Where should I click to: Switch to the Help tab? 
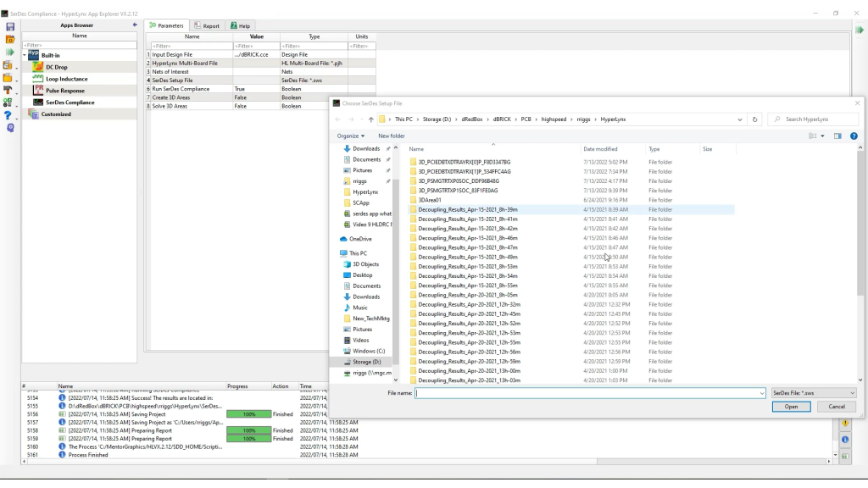pos(240,26)
